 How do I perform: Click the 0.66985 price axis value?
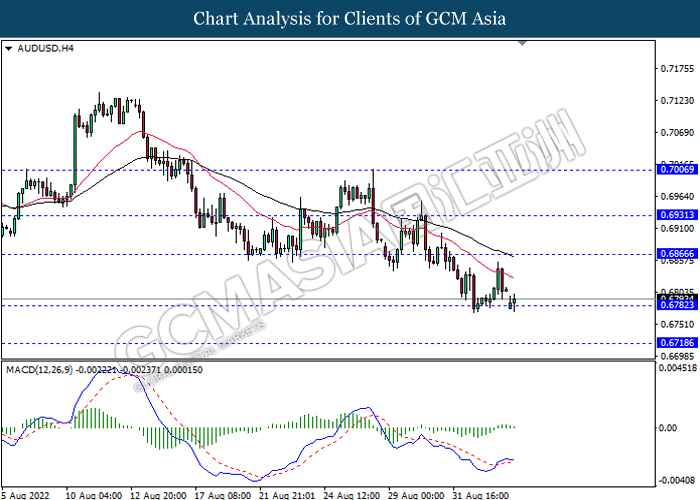(x=677, y=356)
